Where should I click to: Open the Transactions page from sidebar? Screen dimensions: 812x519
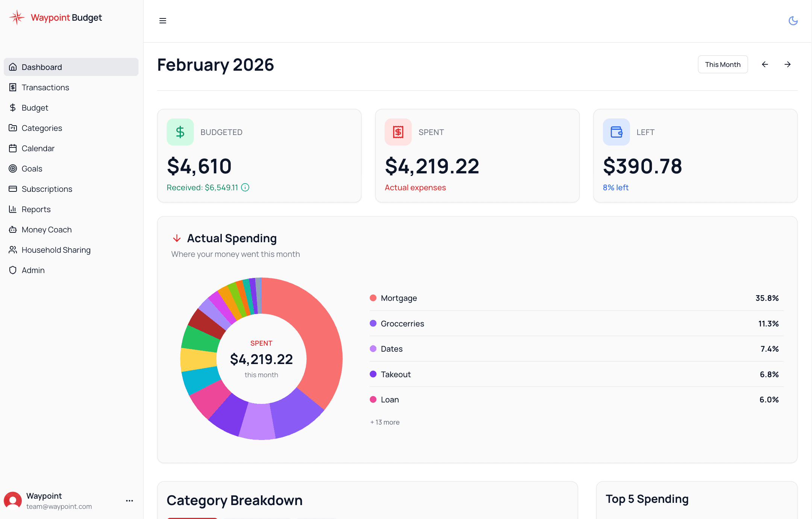45,87
